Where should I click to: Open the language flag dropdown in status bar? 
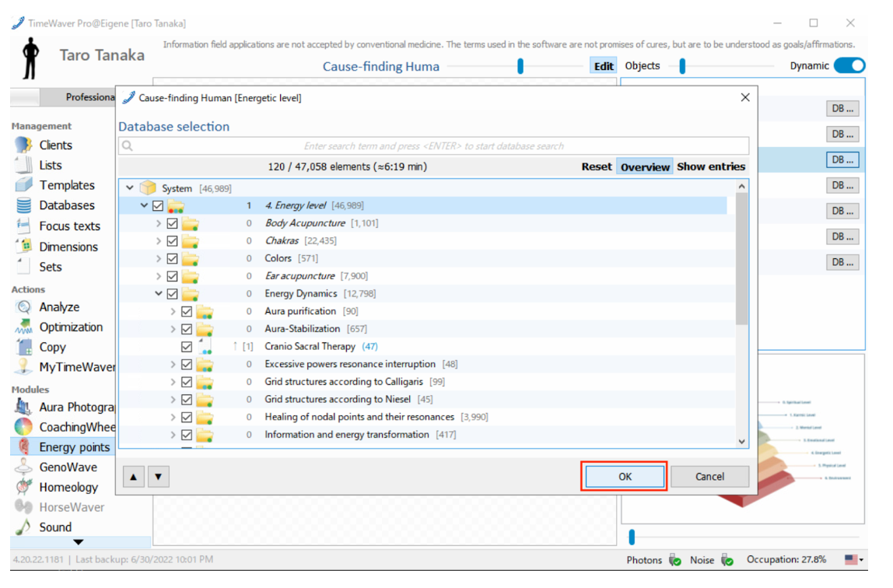point(854,560)
